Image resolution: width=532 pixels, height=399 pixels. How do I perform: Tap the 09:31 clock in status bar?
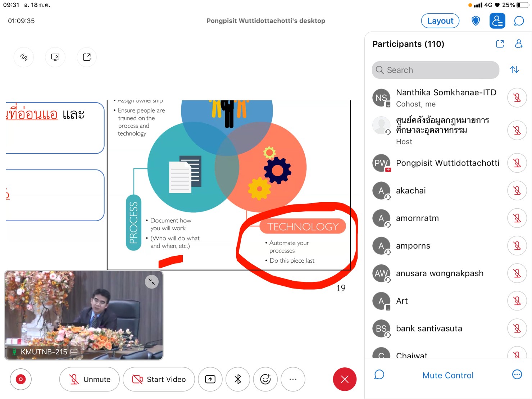click(x=11, y=5)
